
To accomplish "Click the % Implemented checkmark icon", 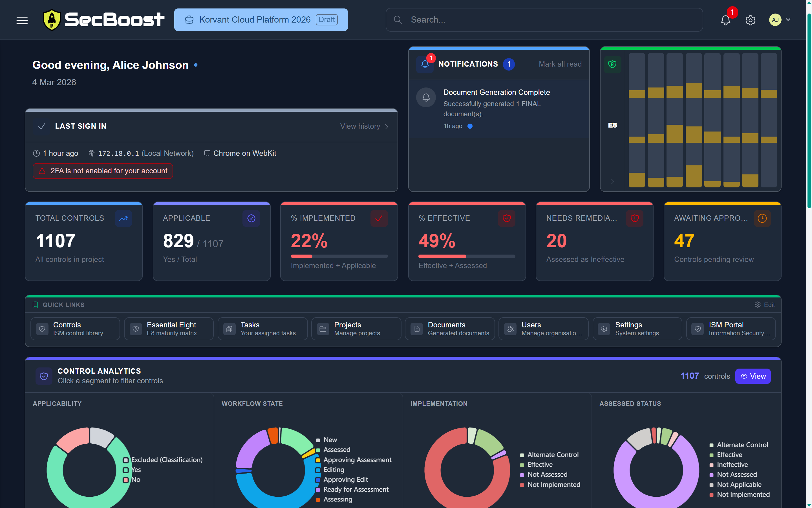I will pyautogui.click(x=379, y=218).
